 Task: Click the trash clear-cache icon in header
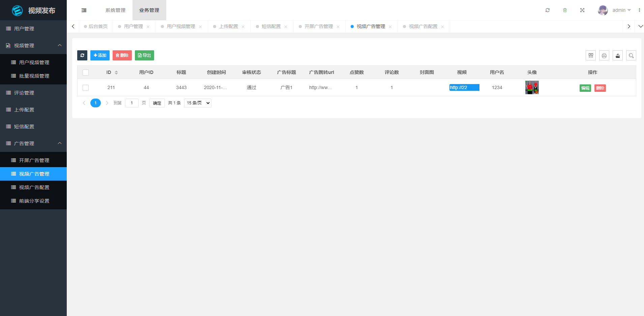point(565,10)
